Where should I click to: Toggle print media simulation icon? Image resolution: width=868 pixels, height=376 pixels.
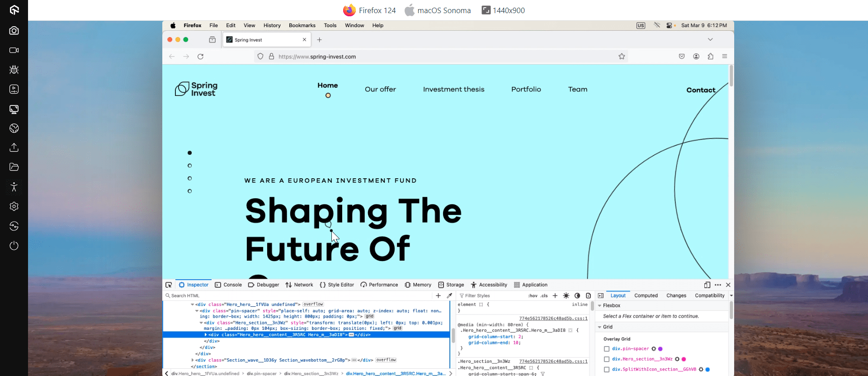(588, 296)
